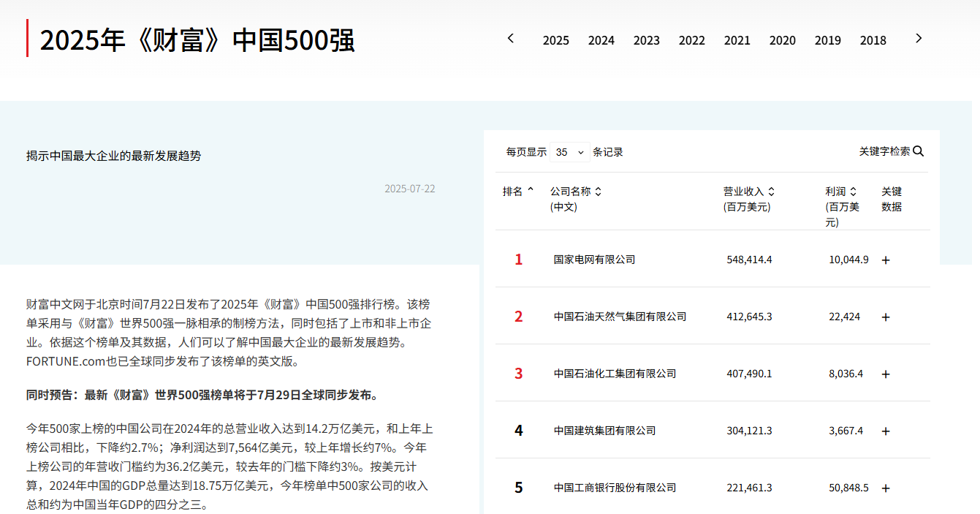Expand key data plus for 中国石油天然气集团有限公司
This screenshot has height=514, width=980.
(x=886, y=317)
